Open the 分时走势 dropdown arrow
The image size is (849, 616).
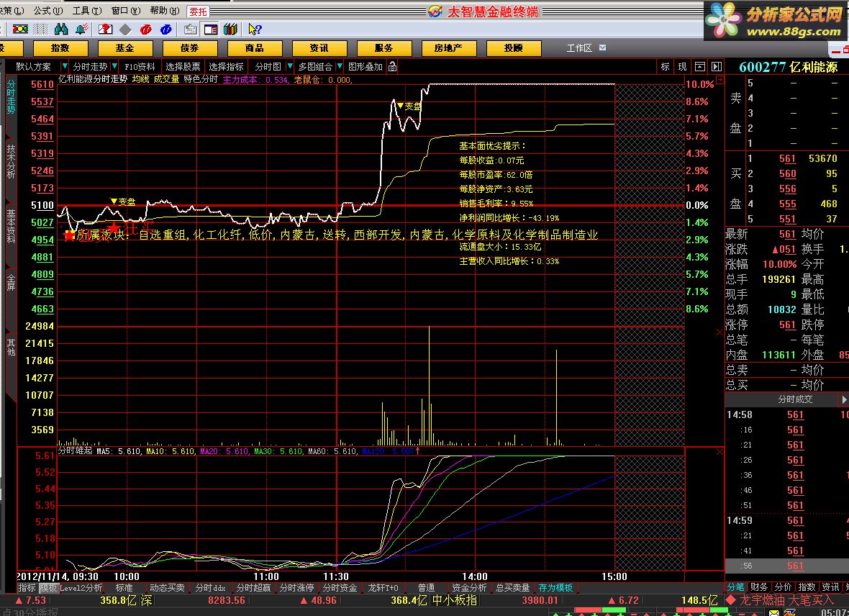click(x=114, y=66)
